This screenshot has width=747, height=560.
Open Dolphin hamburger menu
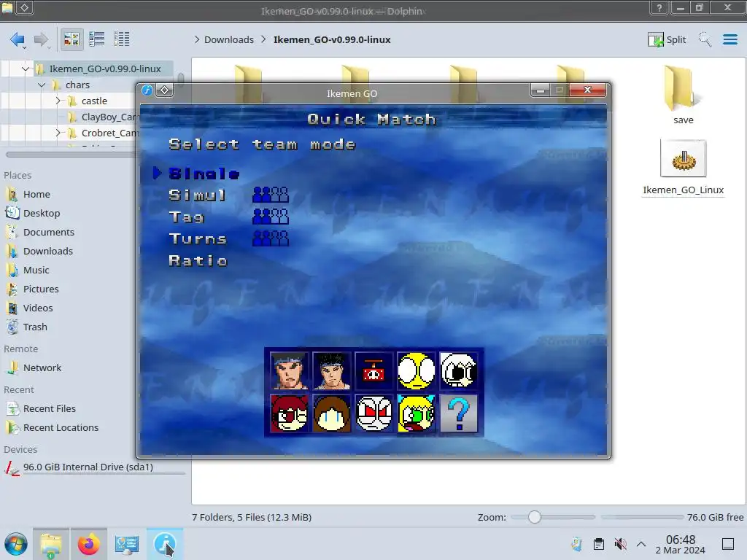(x=729, y=39)
